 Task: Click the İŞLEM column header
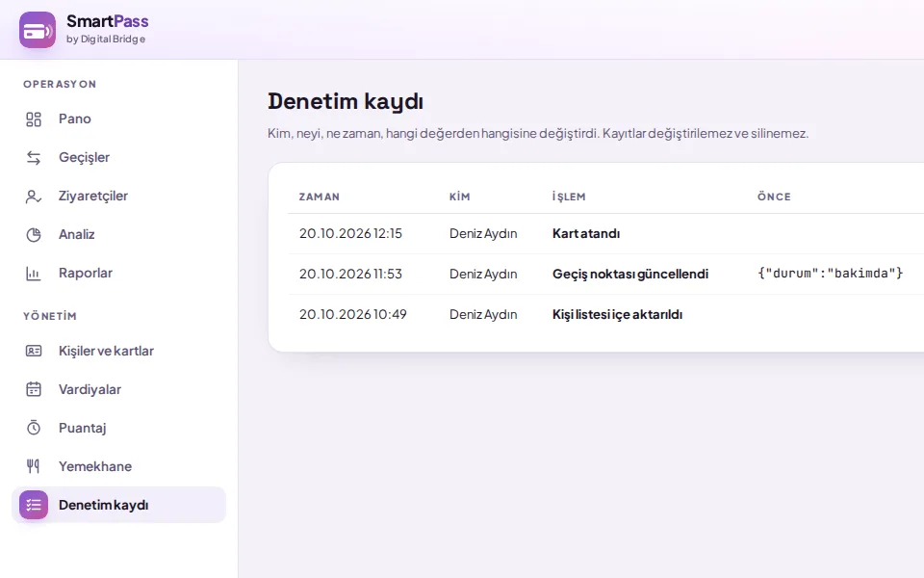569,197
